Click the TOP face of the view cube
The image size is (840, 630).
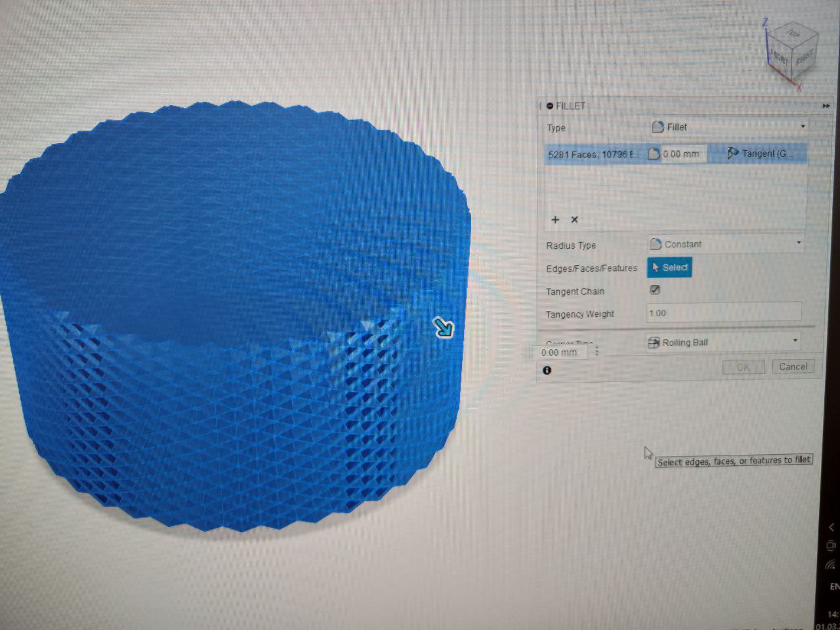tap(793, 33)
